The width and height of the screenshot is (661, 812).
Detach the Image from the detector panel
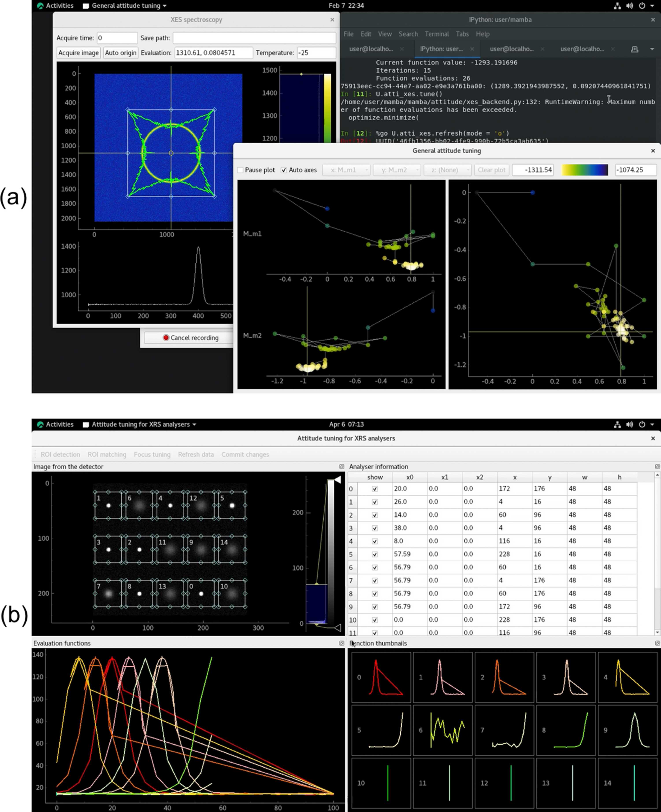point(342,466)
